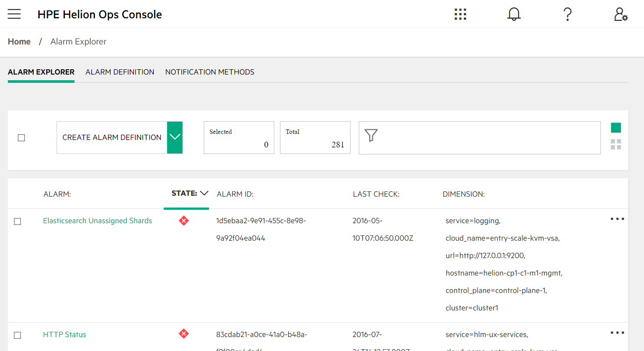This screenshot has height=351, width=644.
Task: Toggle the select-all alarms checkbox
Action: click(21, 138)
